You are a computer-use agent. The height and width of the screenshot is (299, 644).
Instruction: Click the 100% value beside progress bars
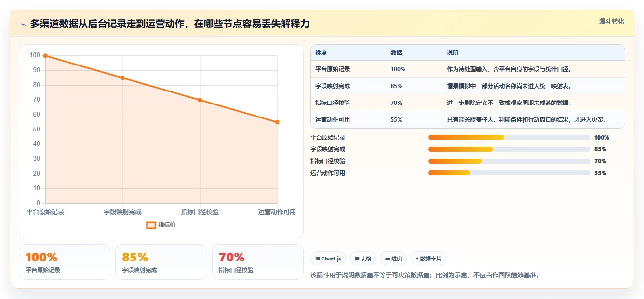pos(602,137)
